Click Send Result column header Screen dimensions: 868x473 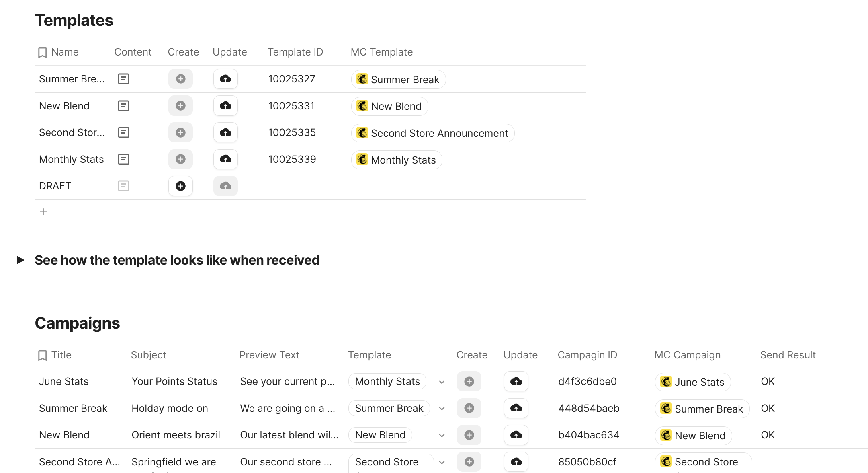[787, 355]
